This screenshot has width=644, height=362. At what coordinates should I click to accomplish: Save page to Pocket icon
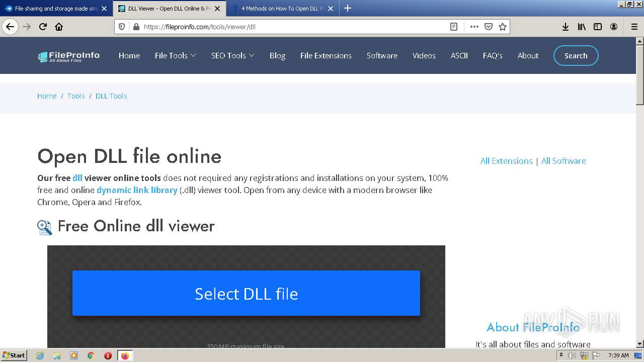coord(488,27)
